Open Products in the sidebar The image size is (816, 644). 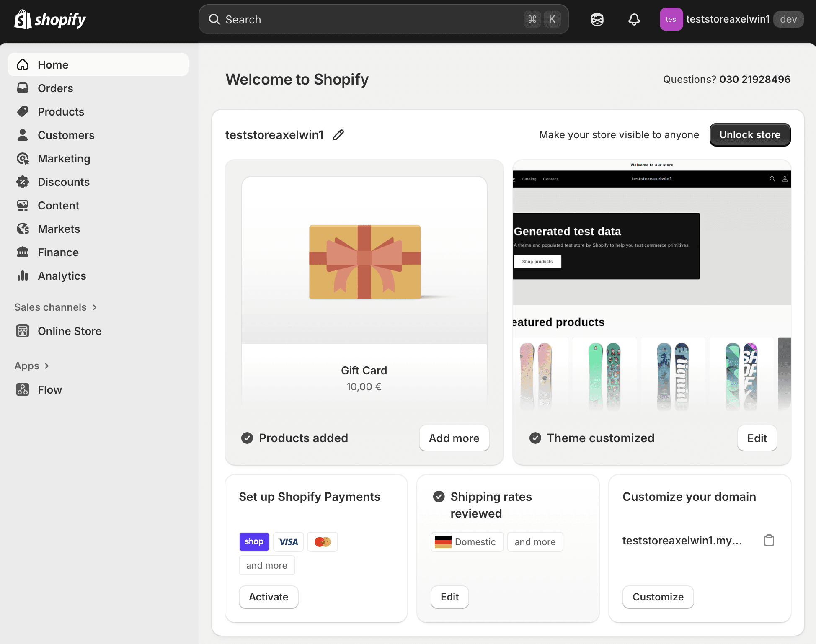[x=98, y=111]
